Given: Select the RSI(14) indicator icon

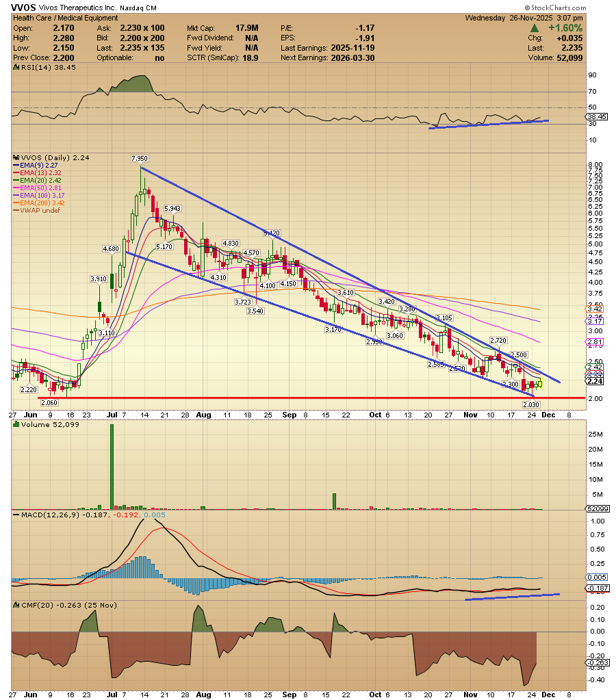Looking at the screenshot, I should (15, 68).
